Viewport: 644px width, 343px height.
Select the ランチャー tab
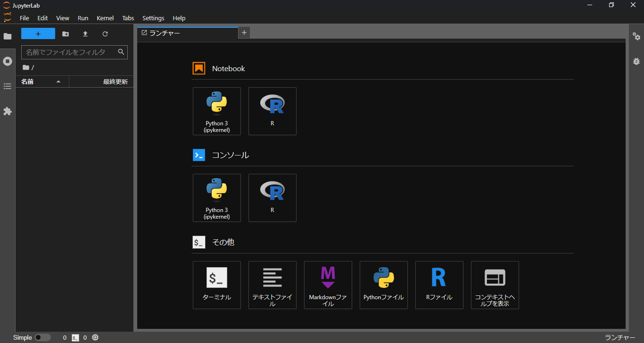188,33
